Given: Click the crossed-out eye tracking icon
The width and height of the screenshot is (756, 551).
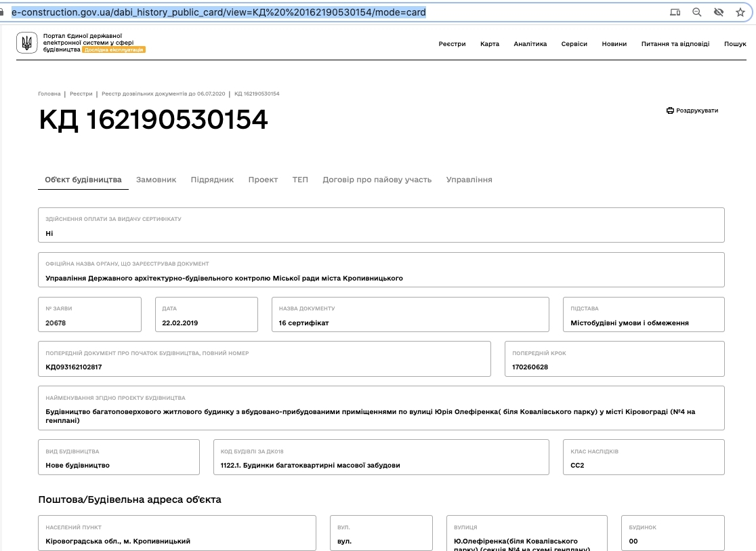Looking at the screenshot, I should tap(718, 13).
